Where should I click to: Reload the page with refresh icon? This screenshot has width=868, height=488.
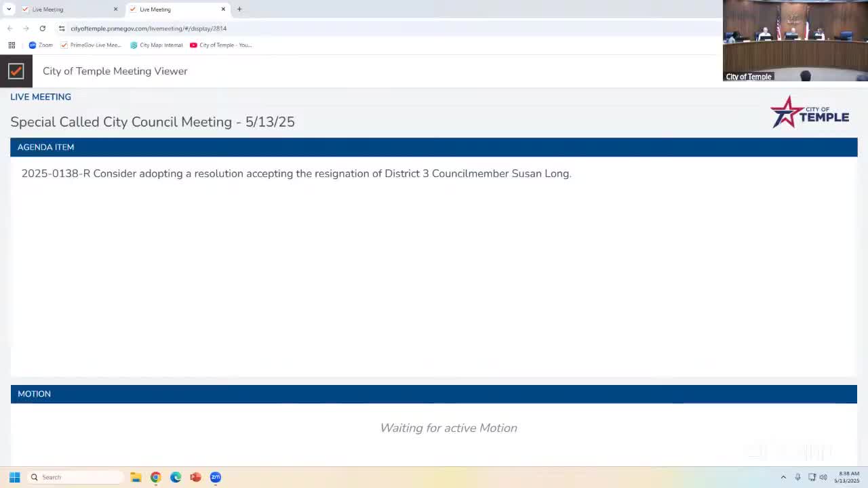coord(42,28)
